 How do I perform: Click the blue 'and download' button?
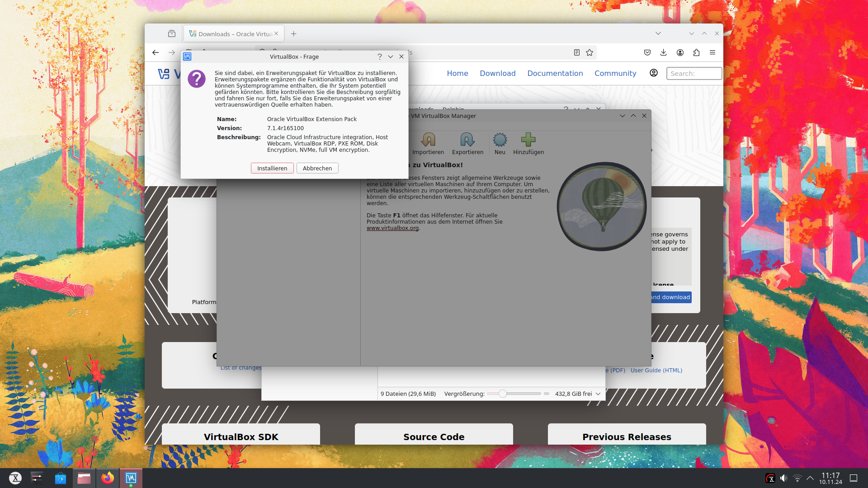[x=671, y=297]
